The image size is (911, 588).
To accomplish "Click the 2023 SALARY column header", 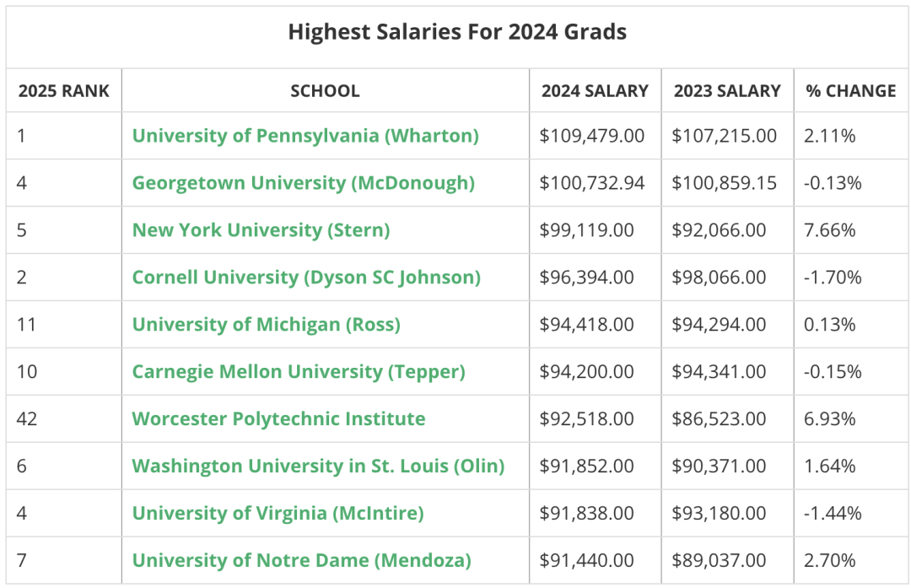I will tap(727, 91).
